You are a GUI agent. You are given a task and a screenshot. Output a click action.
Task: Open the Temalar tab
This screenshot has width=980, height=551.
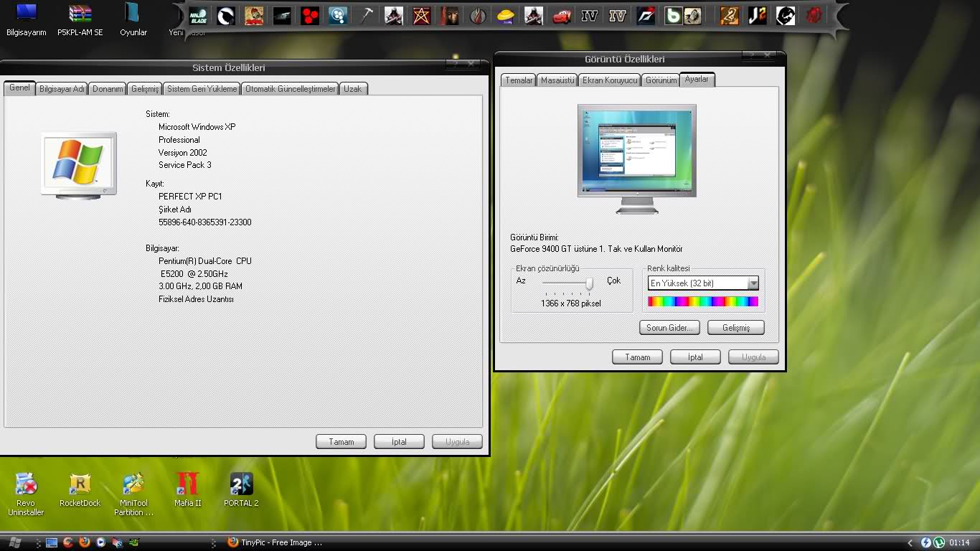click(519, 80)
